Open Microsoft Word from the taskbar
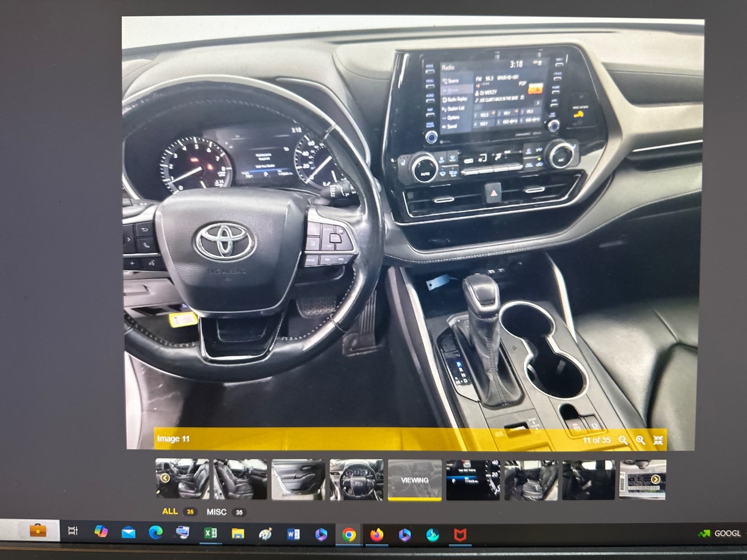 (293, 534)
